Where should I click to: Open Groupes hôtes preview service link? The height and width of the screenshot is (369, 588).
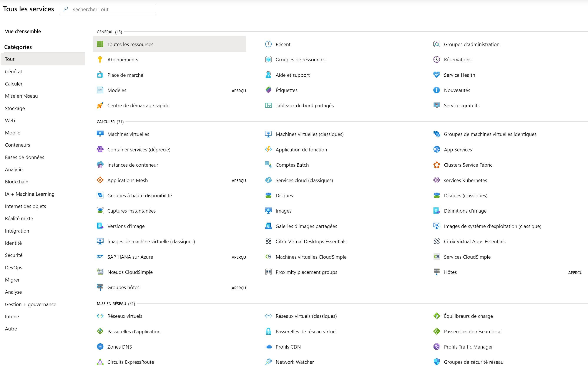click(x=123, y=287)
